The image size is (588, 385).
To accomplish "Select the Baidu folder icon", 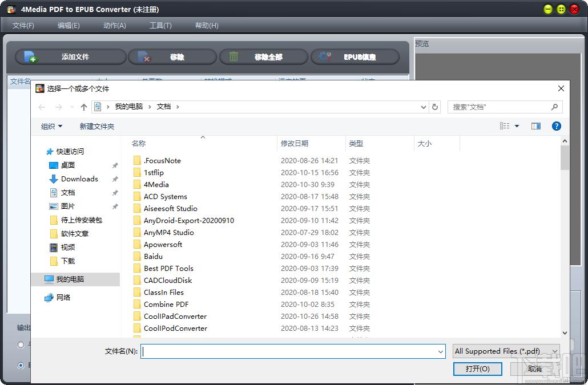I will click(137, 257).
